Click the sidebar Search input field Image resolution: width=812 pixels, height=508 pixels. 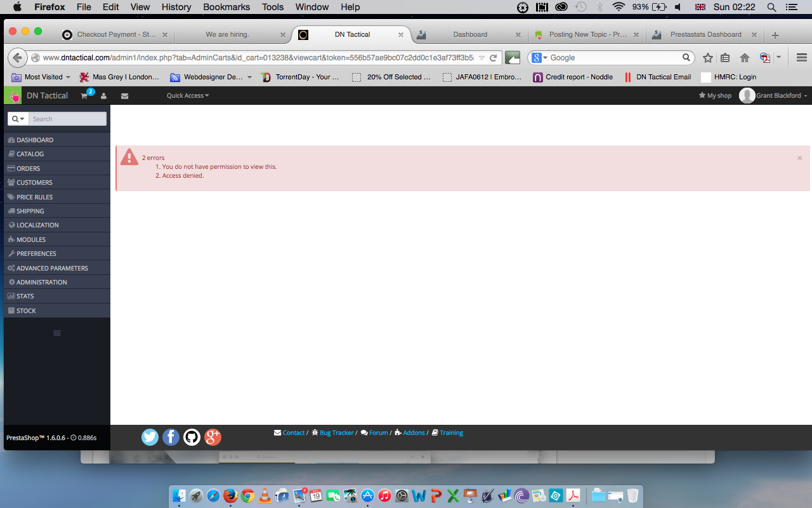click(68, 119)
